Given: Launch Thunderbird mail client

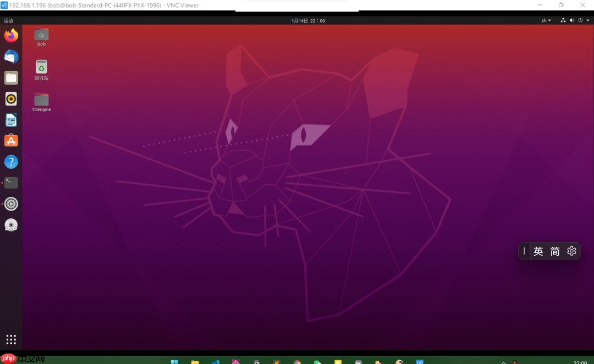Looking at the screenshot, I should click(11, 57).
